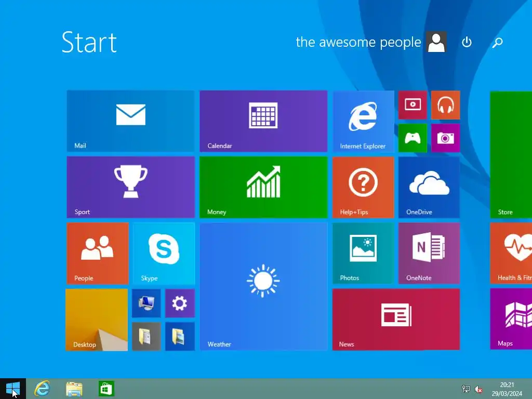Image resolution: width=532 pixels, height=399 pixels.
Task: Open Internet Explorer from the taskbar
Action: coord(42,389)
